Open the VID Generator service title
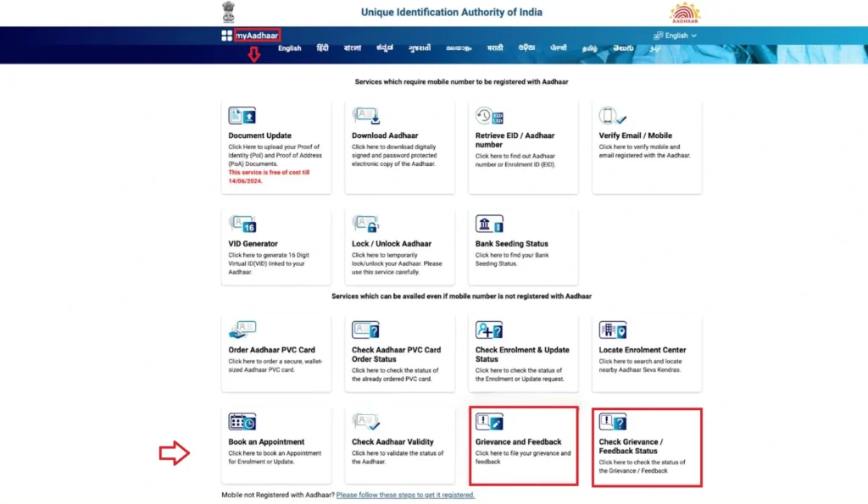868x504 pixels. pos(253,243)
